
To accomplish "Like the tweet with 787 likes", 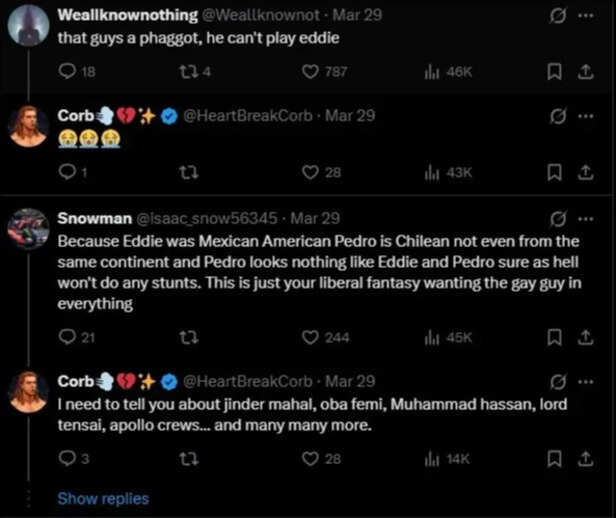I will coord(310,70).
